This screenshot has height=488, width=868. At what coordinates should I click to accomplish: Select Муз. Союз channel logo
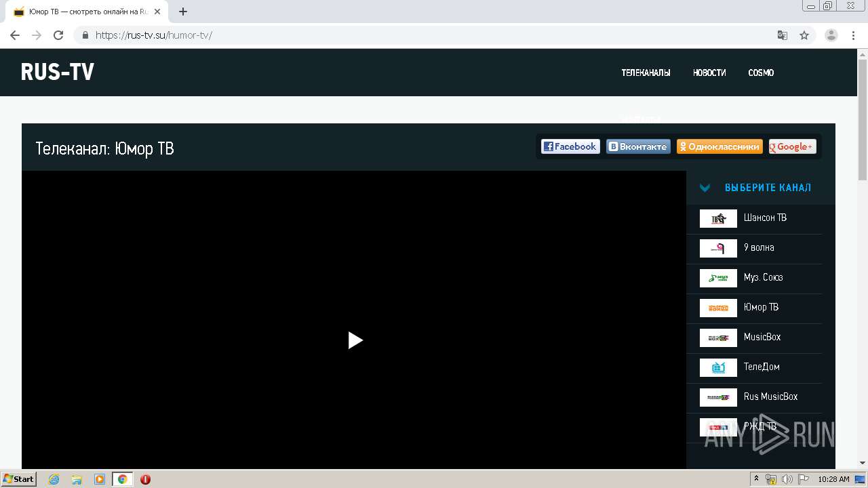tap(718, 278)
